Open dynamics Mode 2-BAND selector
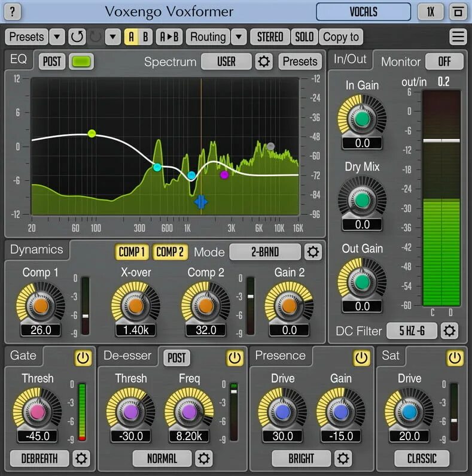 point(265,251)
